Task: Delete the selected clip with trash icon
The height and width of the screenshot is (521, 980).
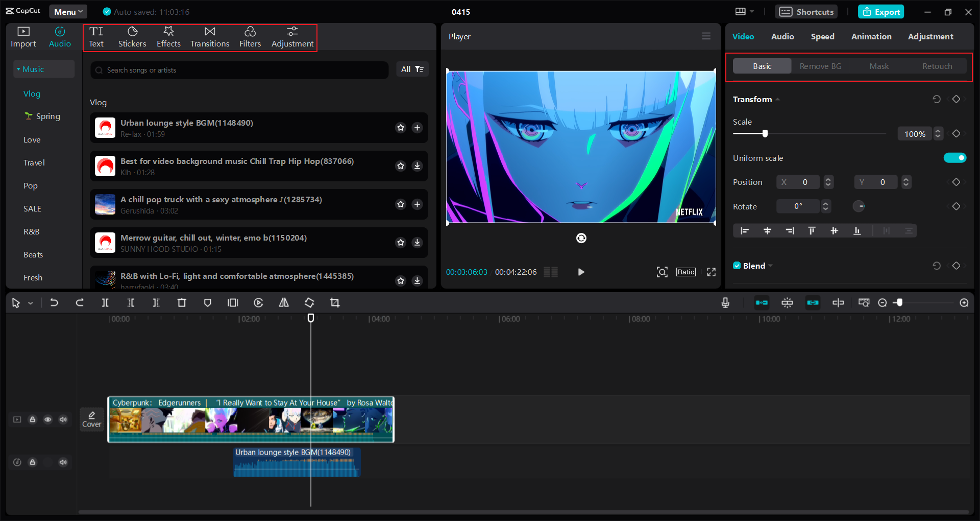Action: pos(182,303)
